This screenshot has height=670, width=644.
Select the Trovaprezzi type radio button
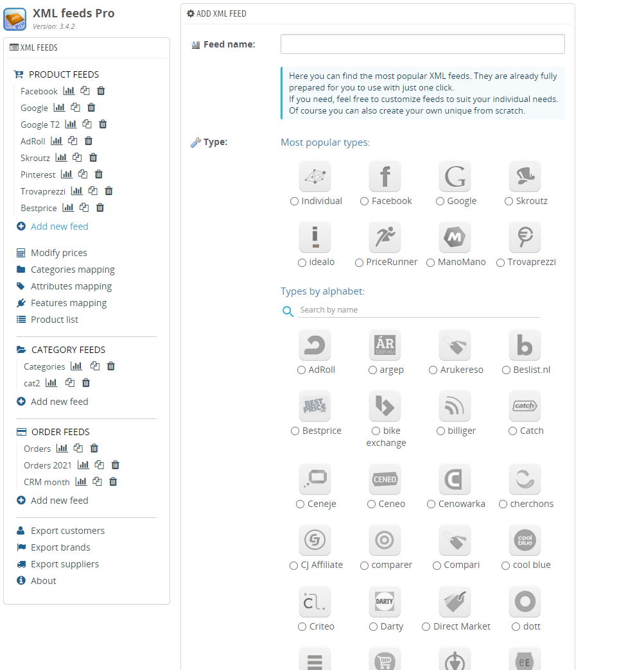click(x=500, y=262)
